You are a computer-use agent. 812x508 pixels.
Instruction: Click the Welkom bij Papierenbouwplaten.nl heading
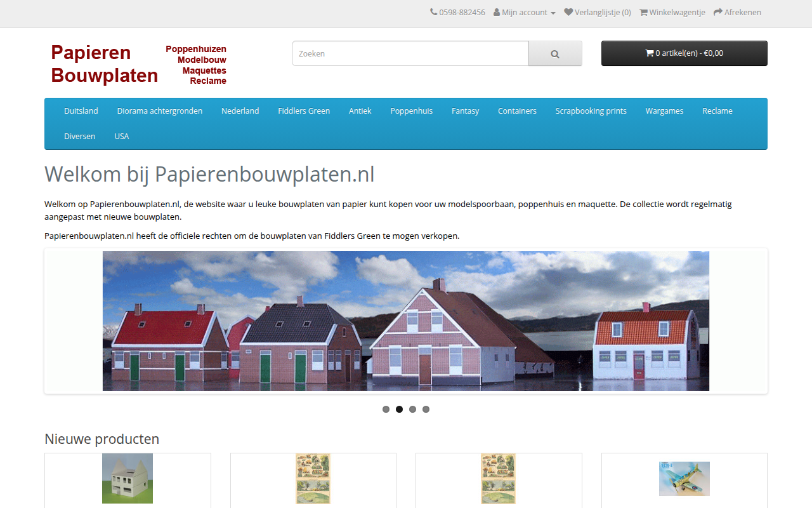click(x=209, y=174)
